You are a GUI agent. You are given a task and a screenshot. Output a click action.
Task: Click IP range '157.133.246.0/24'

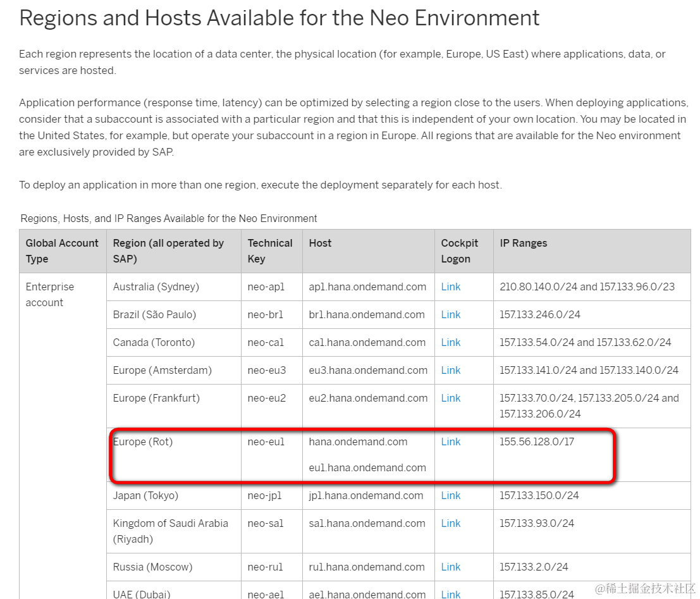point(540,314)
